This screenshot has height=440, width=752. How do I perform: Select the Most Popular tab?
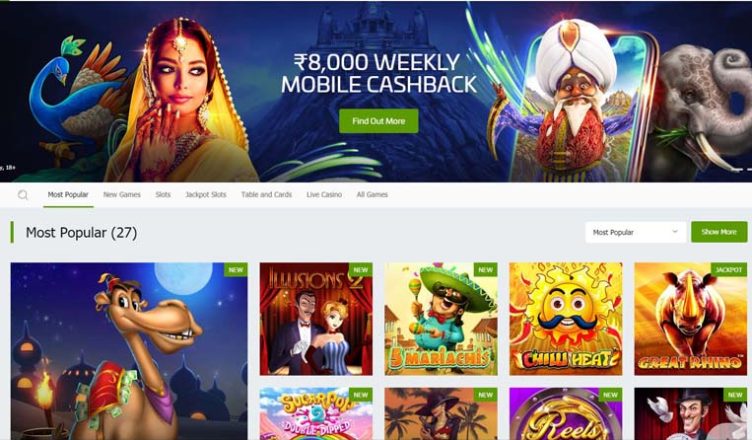(68, 194)
